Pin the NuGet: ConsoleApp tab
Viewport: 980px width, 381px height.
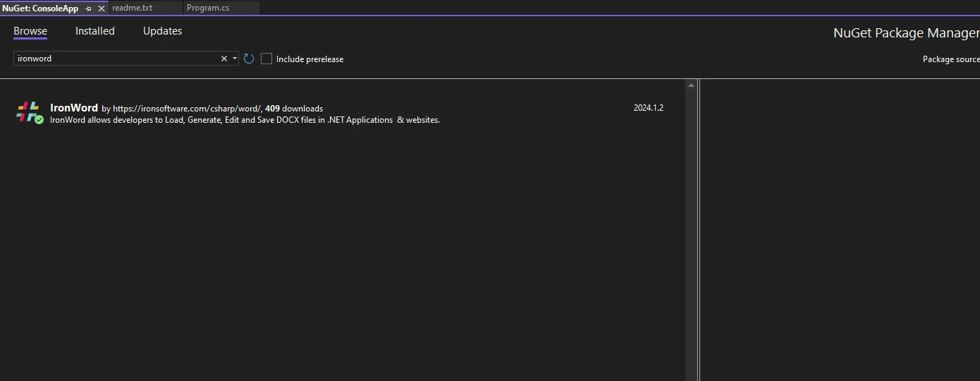point(88,8)
